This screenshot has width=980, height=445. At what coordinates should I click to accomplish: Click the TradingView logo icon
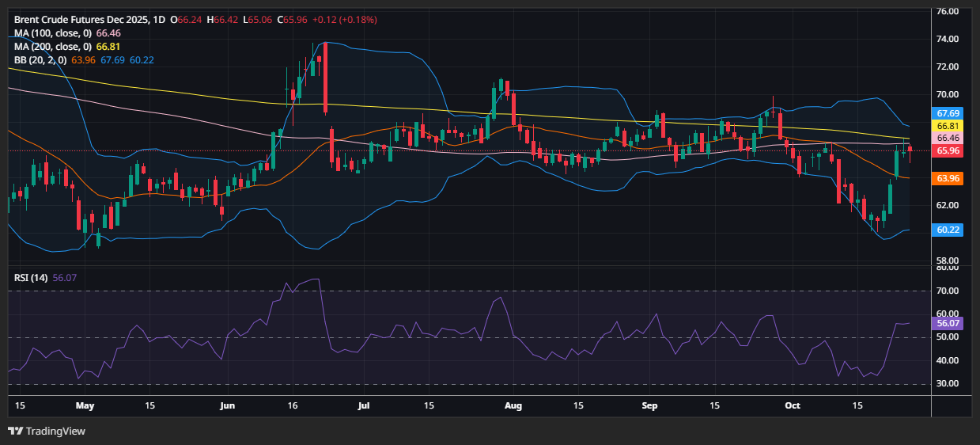point(15,431)
